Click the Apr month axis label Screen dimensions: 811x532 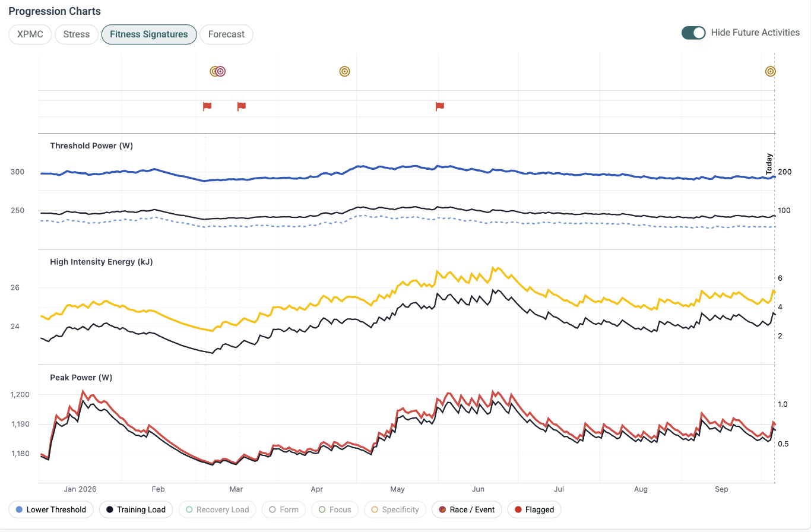click(316, 489)
